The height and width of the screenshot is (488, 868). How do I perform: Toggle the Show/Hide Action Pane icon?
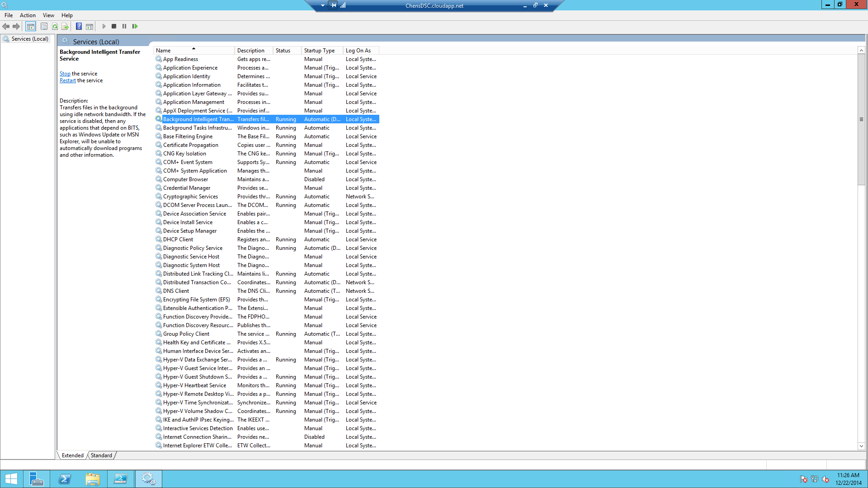click(90, 27)
